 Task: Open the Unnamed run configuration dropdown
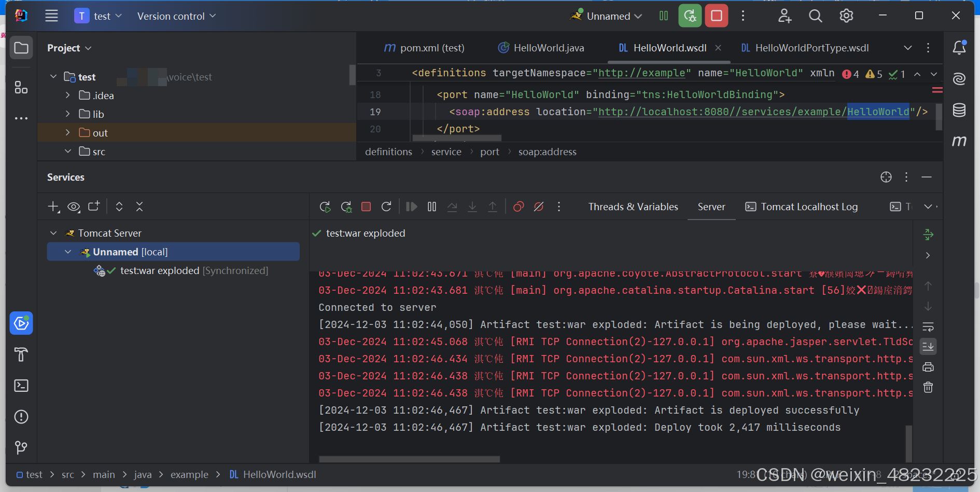(x=606, y=16)
